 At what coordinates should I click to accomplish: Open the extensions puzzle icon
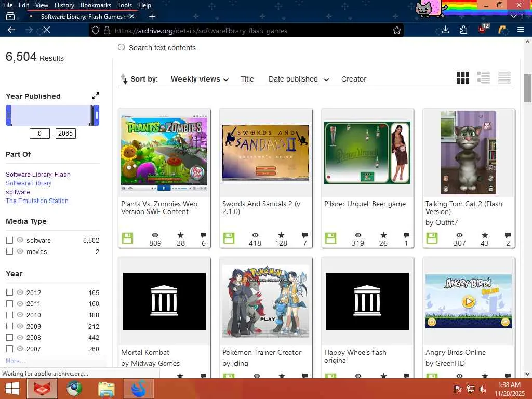[x=463, y=30]
